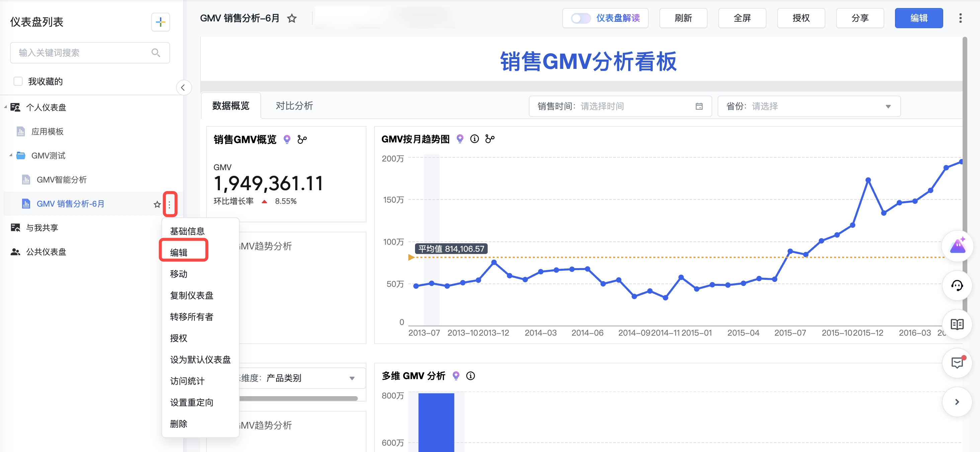
Task: Favorite GMV 销售分析-6月 in sidebar list
Action: point(157,204)
